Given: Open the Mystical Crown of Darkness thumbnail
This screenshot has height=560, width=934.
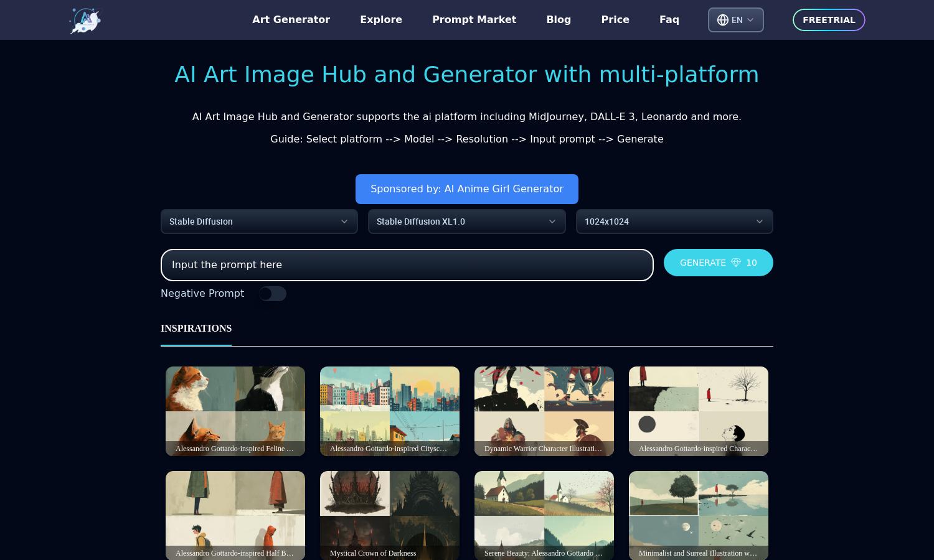Looking at the screenshot, I should point(390,516).
